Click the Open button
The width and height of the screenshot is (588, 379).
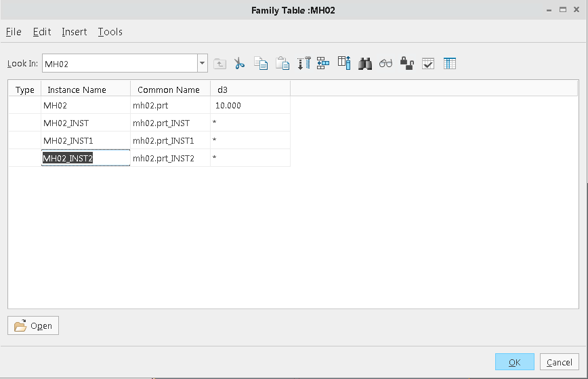coord(33,325)
